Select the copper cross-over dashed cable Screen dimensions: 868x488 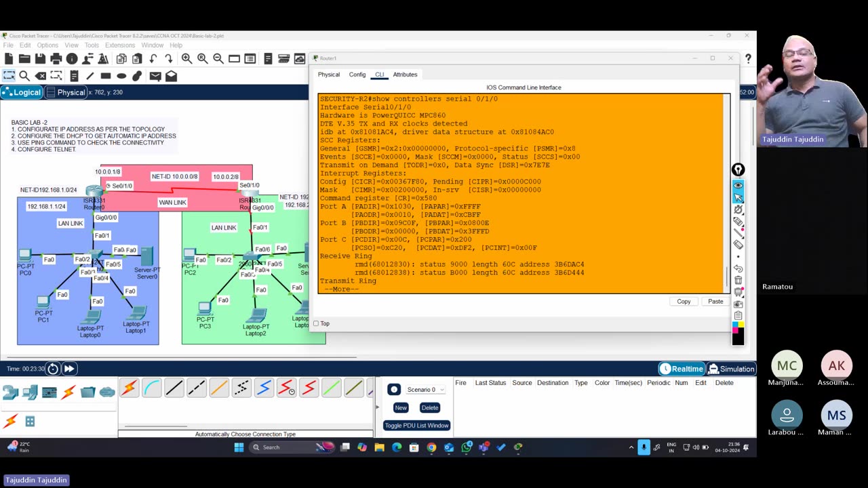(x=196, y=388)
